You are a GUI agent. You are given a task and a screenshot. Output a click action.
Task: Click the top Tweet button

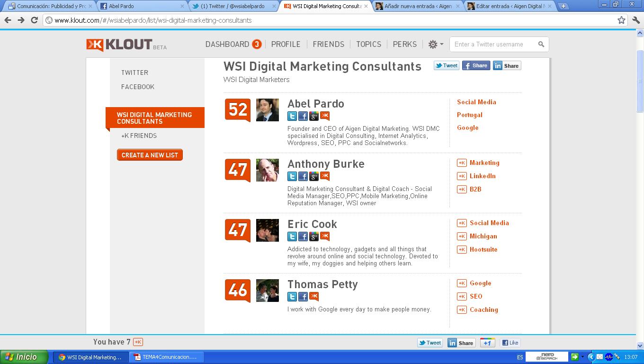(447, 65)
